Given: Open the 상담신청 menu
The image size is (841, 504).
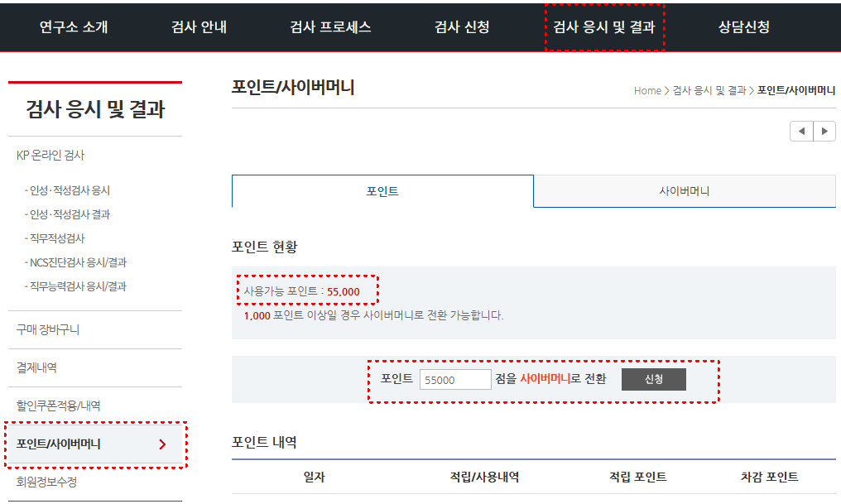Looking at the screenshot, I should pos(744,27).
